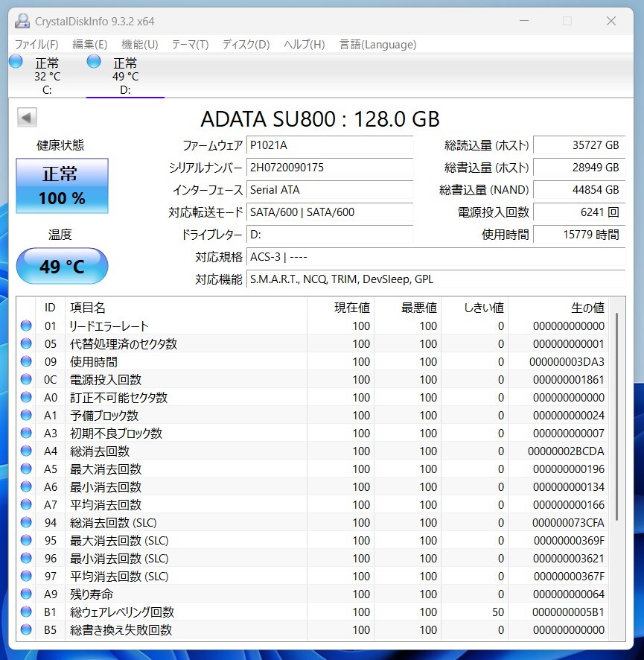This screenshot has width=644, height=660.
Task: Click status orb of row A4 総消去回数
Action: pyautogui.click(x=26, y=451)
